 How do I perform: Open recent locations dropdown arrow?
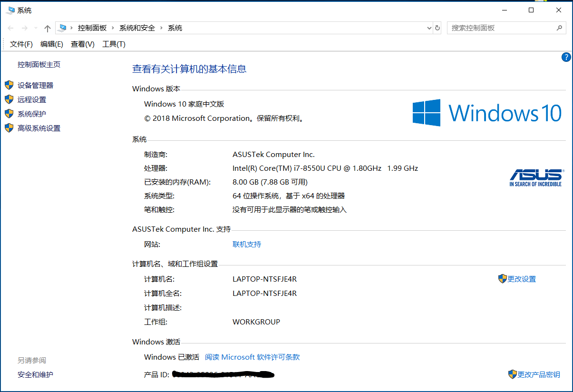(36, 29)
